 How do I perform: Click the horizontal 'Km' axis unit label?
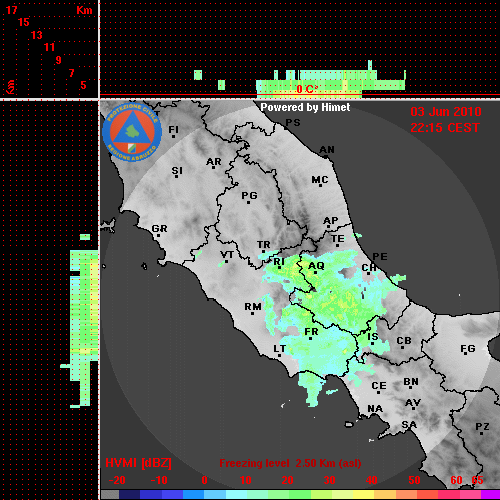(x=84, y=10)
